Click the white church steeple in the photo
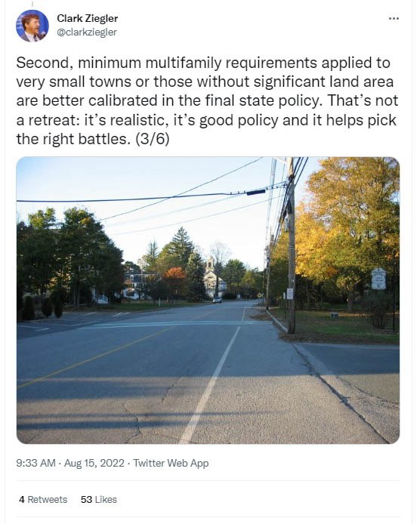 [210, 264]
